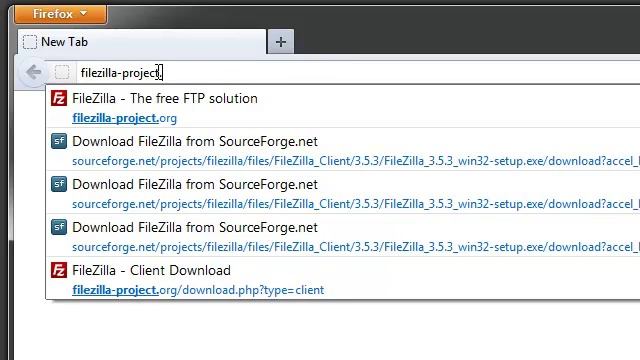
Task: Click in the address bar text field
Action: pos(358,73)
